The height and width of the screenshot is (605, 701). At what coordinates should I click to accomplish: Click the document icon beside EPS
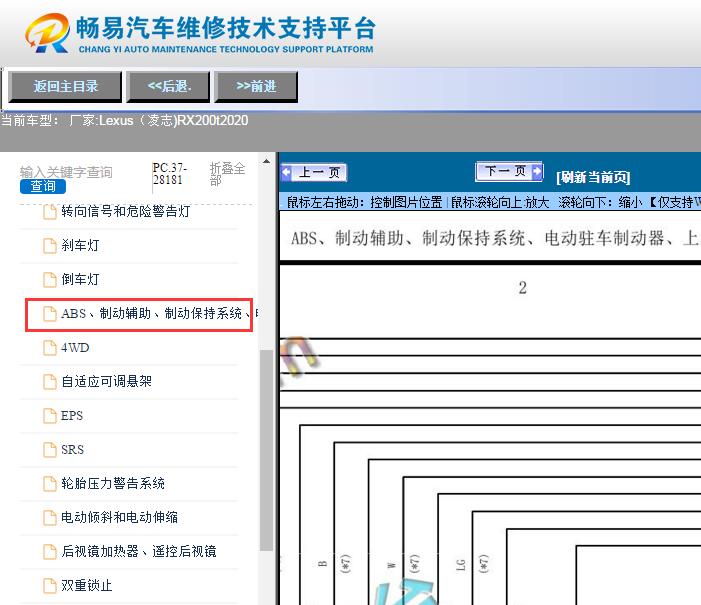point(50,416)
